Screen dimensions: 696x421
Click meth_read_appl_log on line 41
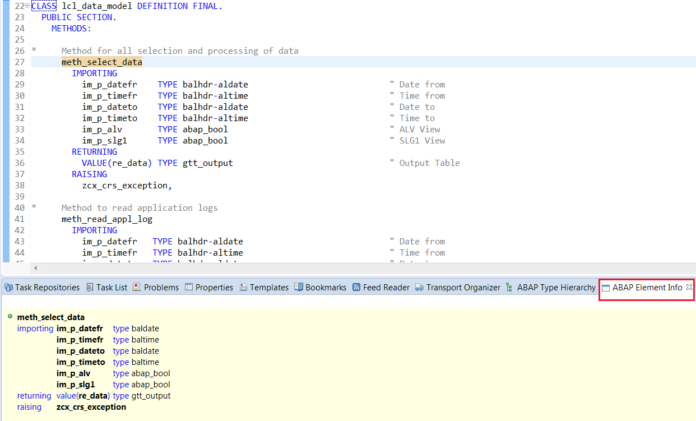point(107,219)
